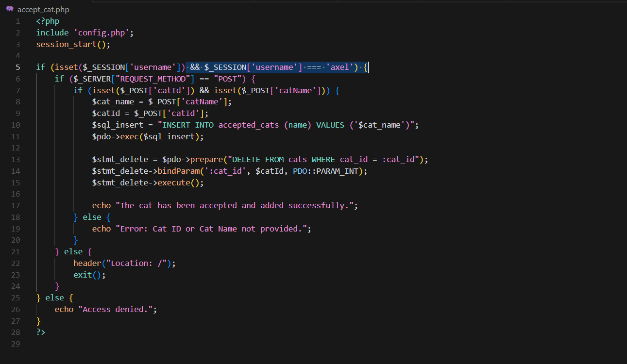The image size is (627, 364).
Task: Click the "Error: Cat ID or Cat Name" string
Action: [x=211, y=229]
